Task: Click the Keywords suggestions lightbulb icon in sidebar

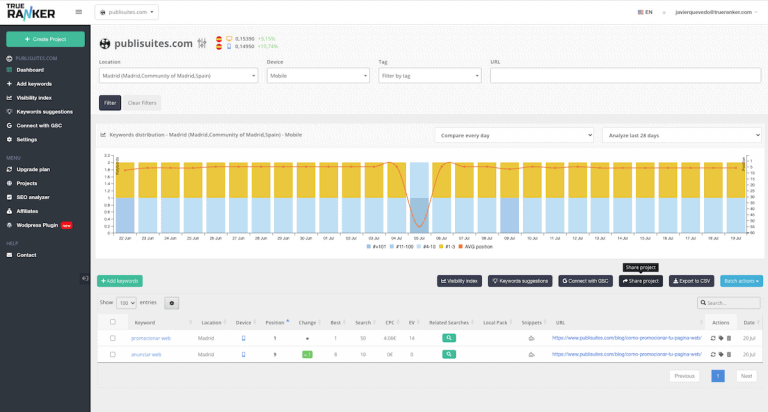Action: [9, 112]
